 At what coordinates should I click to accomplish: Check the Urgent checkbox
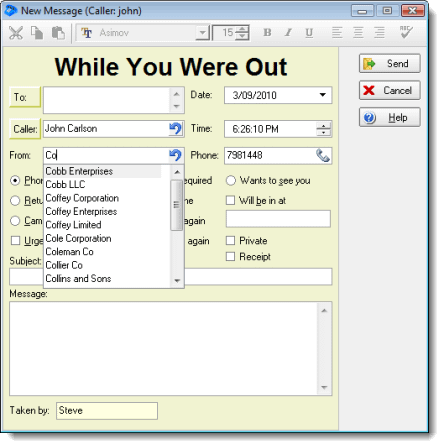point(15,240)
